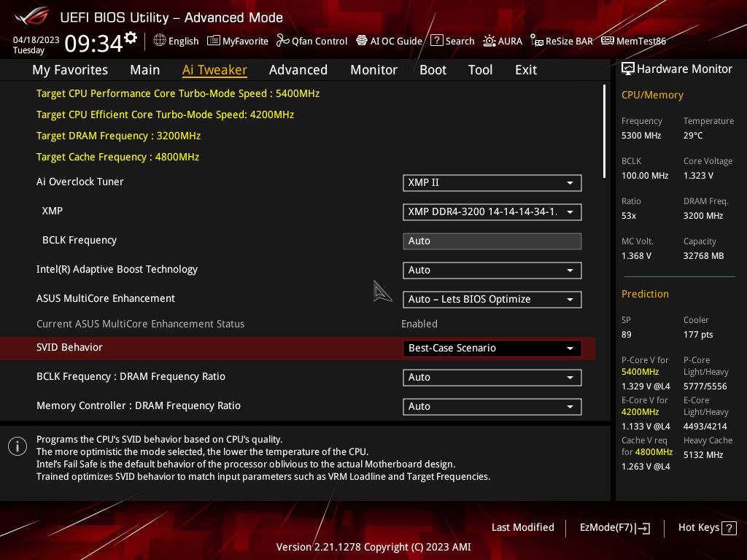Open Search question-mark icon
The width and height of the screenshot is (747, 560).
coord(436,41)
